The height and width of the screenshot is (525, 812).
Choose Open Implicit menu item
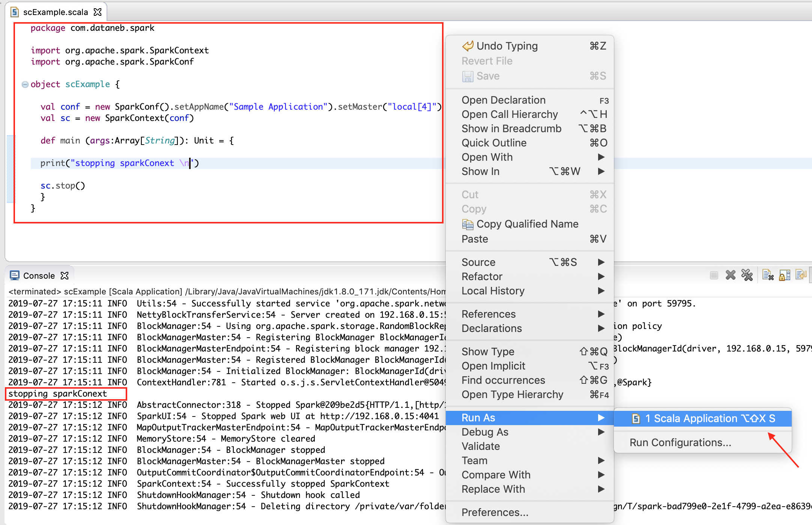tap(530, 366)
